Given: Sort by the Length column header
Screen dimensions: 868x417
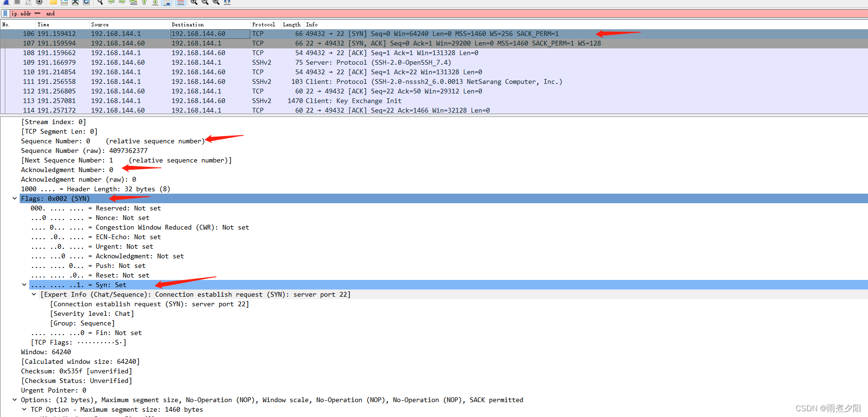Looking at the screenshot, I should [x=293, y=24].
